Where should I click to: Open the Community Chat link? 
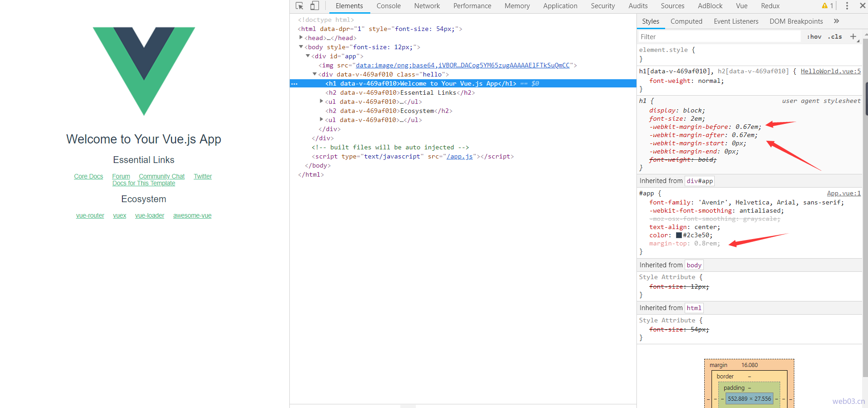click(x=162, y=176)
